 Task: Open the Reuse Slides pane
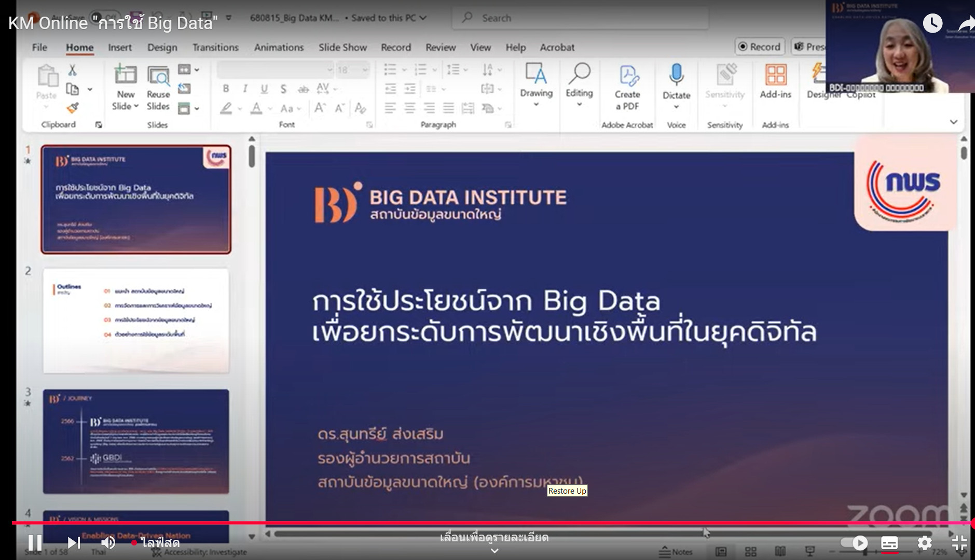point(158,87)
